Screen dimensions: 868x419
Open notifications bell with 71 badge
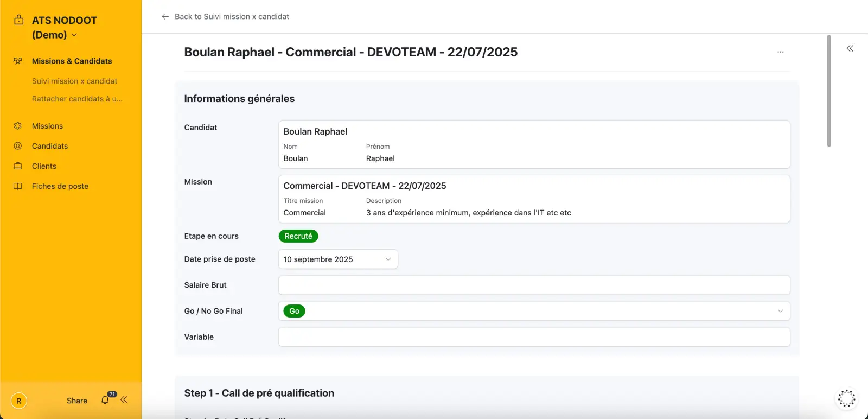click(x=106, y=399)
